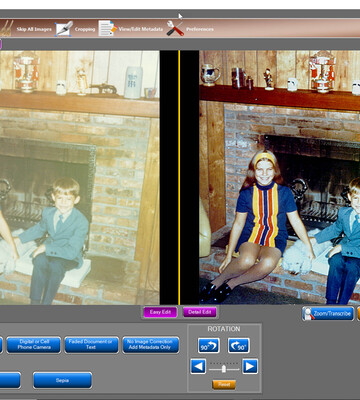Select Digital or Cell Phone Camera preset

click(34, 345)
